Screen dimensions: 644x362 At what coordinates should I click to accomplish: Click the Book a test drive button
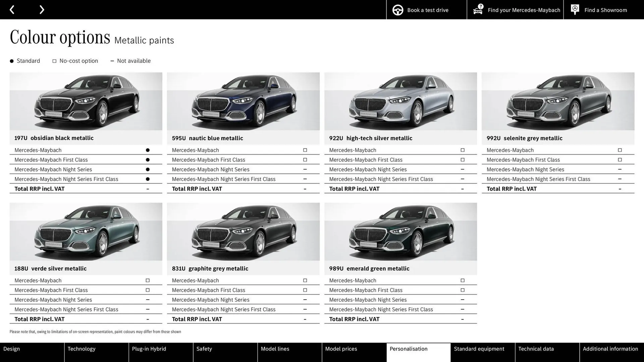pyautogui.click(x=427, y=10)
